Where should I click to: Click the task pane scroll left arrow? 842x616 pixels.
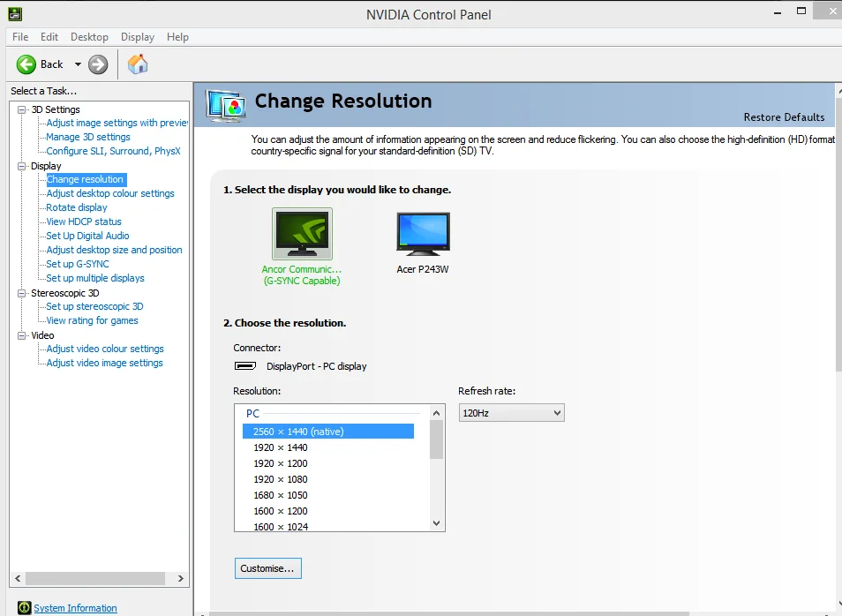coord(18,578)
